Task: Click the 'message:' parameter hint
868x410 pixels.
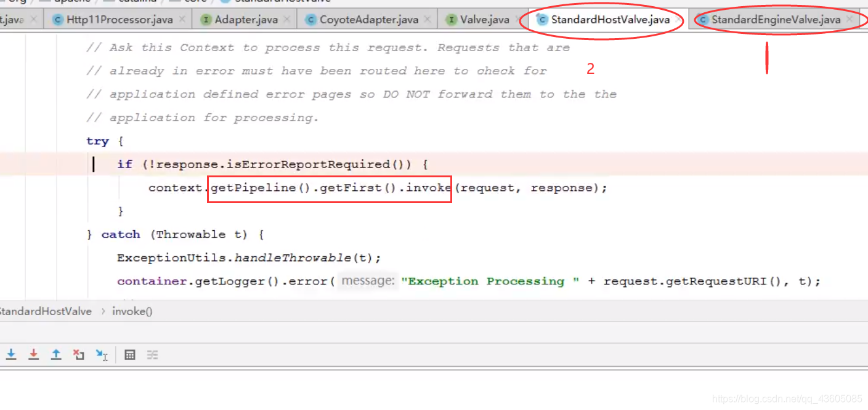Action: pyautogui.click(x=368, y=281)
